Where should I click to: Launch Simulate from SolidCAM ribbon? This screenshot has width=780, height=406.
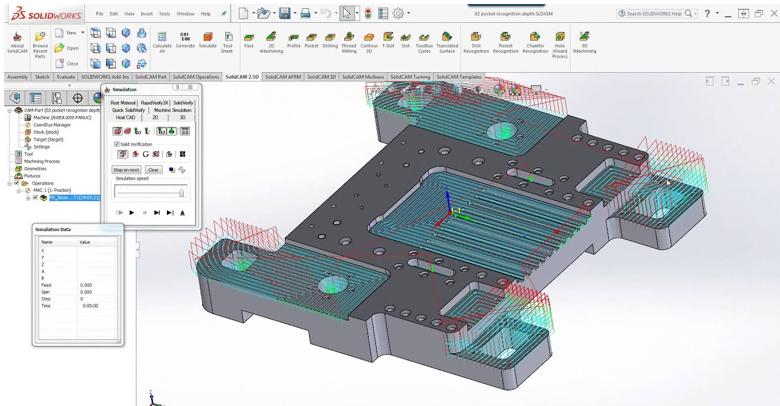pyautogui.click(x=208, y=40)
